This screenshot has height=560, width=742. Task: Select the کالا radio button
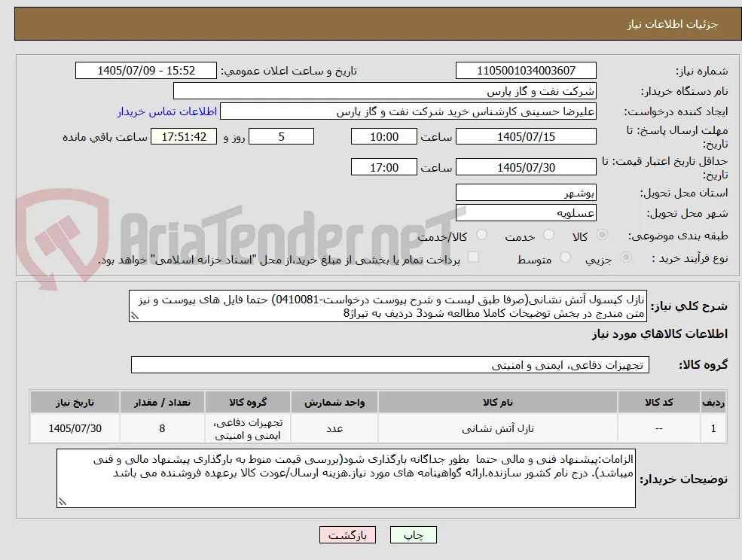[603, 235]
